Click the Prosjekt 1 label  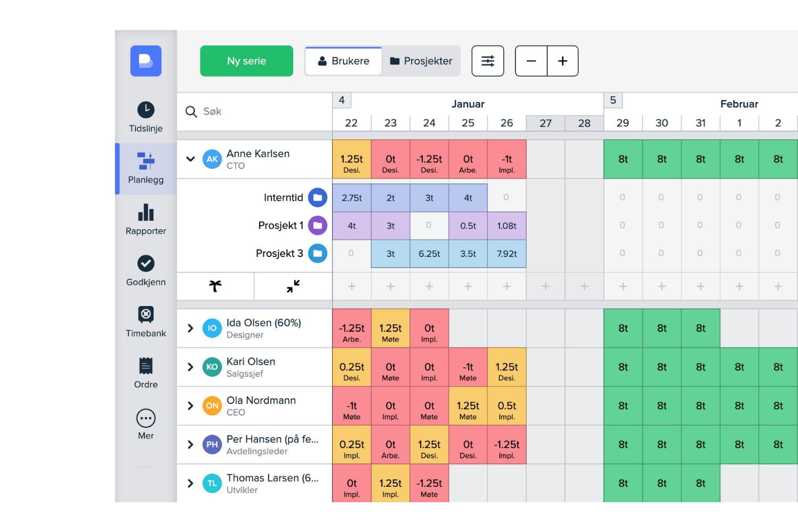pyautogui.click(x=280, y=226)
